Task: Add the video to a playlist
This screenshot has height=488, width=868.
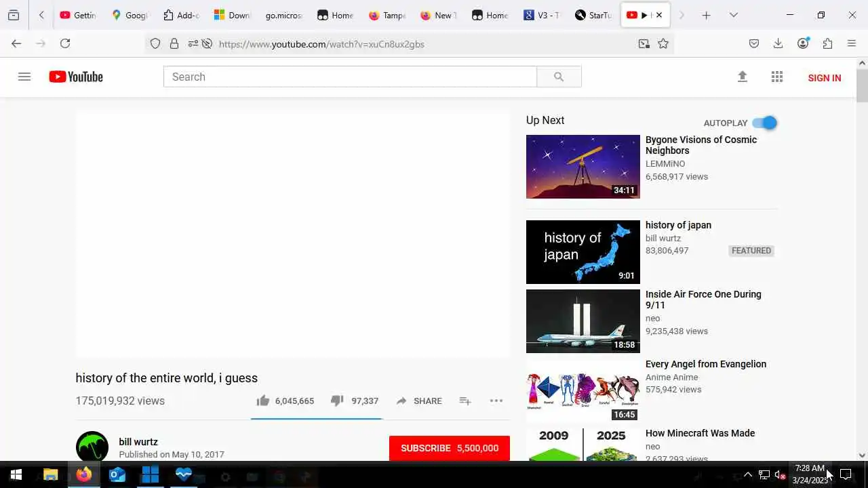Action: 465,401
